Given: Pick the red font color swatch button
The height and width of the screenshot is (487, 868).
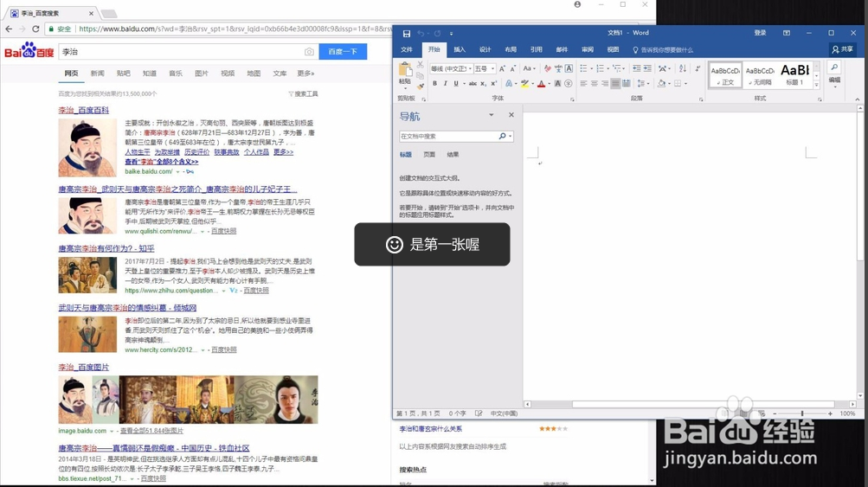Looking at the screenshot, I should 542,84.
